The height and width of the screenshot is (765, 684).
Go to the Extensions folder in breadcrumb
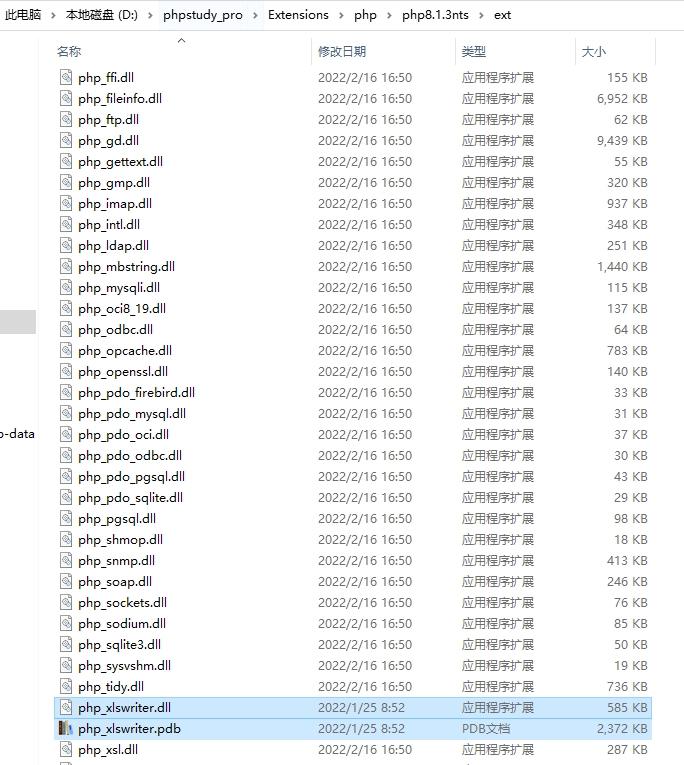point(298,15)
